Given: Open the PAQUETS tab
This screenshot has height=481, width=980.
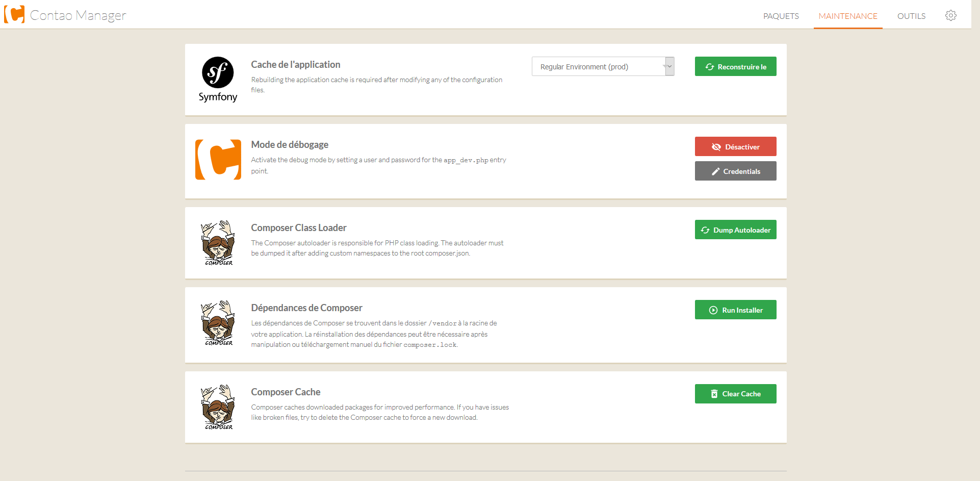Looking at the screenshot, I should [781, 16].
